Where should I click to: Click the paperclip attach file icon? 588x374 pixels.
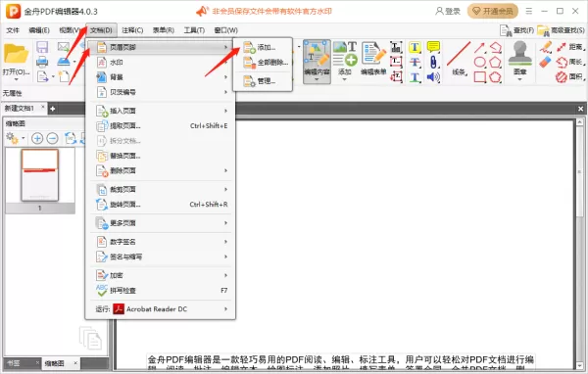(433, 63)
